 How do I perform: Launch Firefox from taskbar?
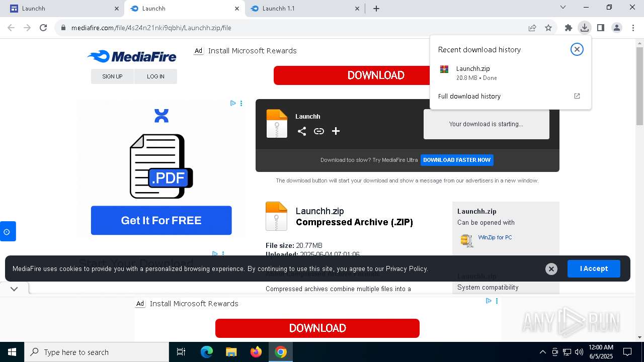tap(256, 352)
